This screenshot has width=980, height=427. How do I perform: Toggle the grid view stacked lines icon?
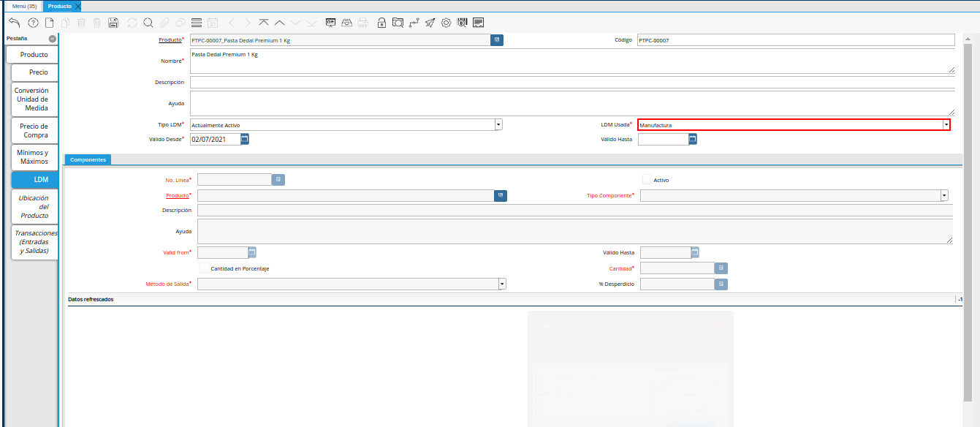(x=196, y=23)
